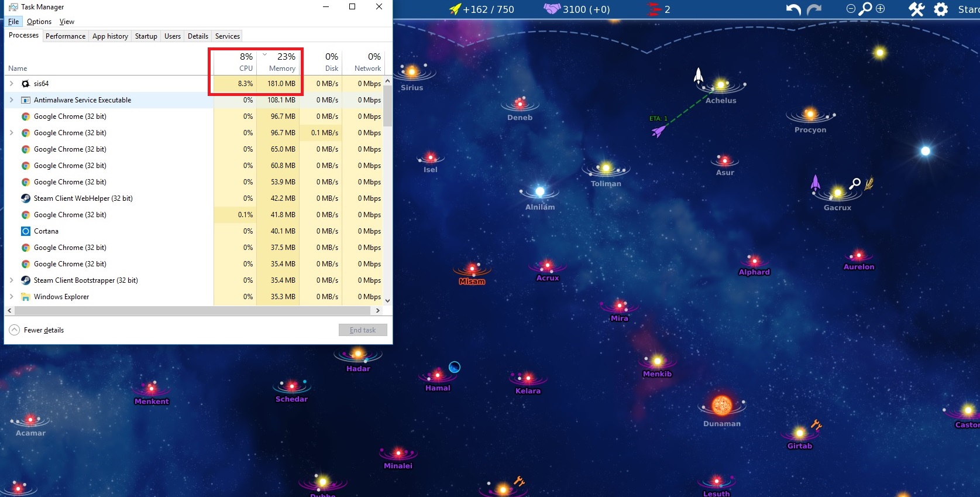Select the Dunaman star system
This screenshot has height=497, width=980.
[x=722, y=406]
